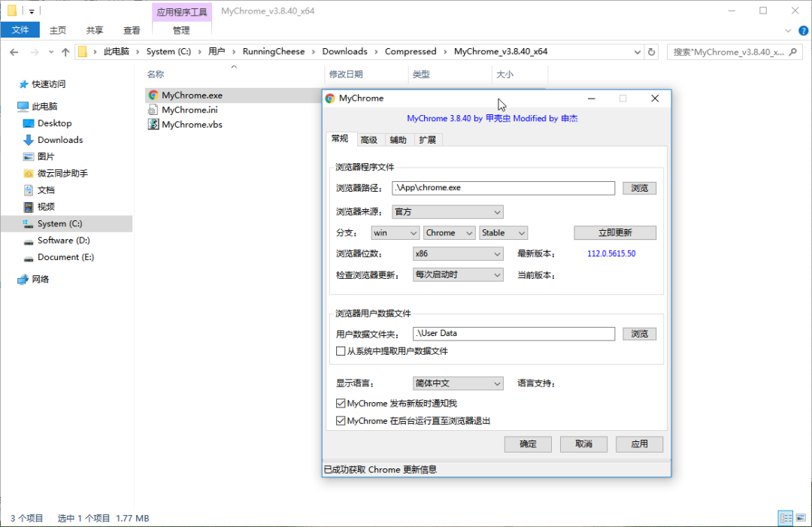Go back with the Explorer back arrow
The width and height of the screenshot is (812, 527).
[14, 52]
